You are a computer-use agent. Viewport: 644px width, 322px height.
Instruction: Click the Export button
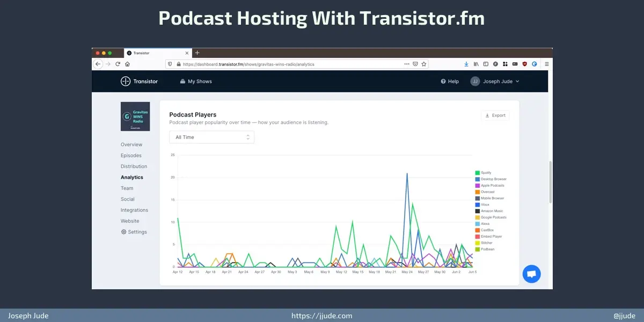click(x=495, y=115)
